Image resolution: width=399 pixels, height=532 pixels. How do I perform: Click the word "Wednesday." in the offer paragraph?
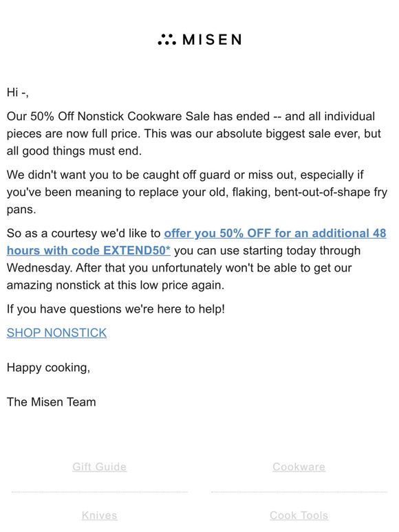[39, 268]
